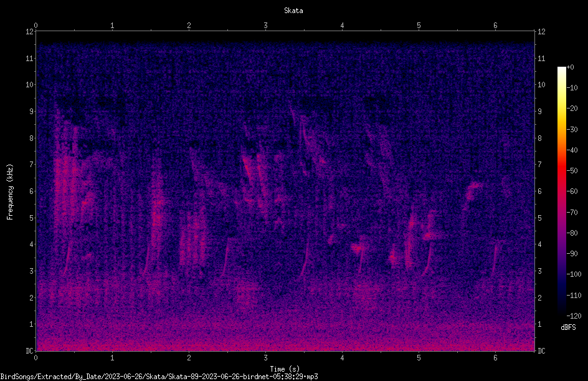Click the "6" label on the bottom time axis
This screenshot has height=381, width=588.
495,358
